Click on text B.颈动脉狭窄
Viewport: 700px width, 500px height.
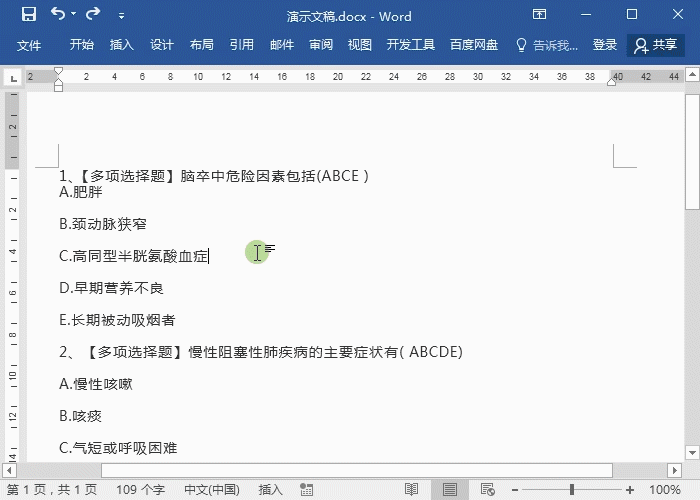pos(103,224)
